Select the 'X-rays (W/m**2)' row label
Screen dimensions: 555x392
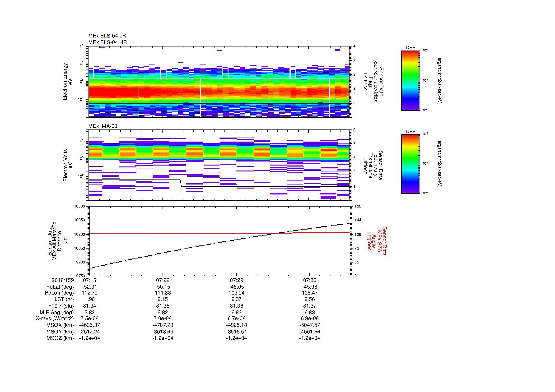click(55, 318)
